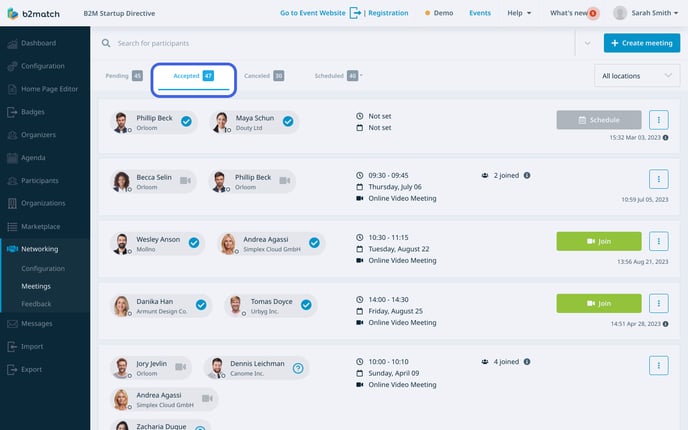Open the Home Page Editor
This screenshot has width=688, height=430.
click(45, 89)
